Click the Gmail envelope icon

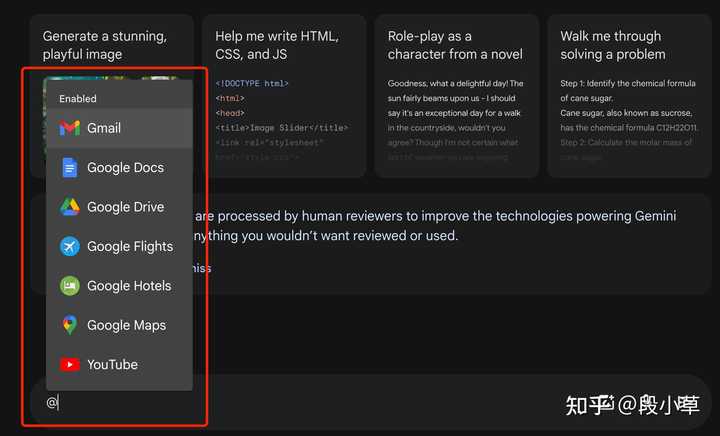70,128
